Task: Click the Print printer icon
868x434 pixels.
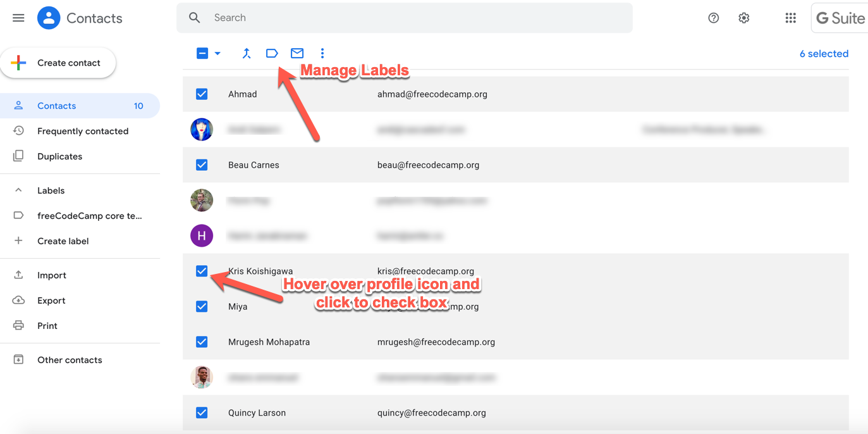Action: coord(18,326)
